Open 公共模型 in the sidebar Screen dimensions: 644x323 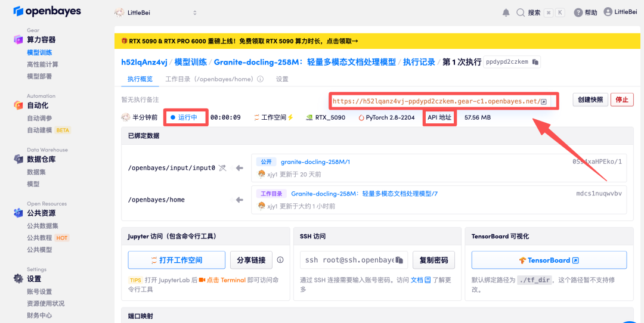click(x=39, y=250)
